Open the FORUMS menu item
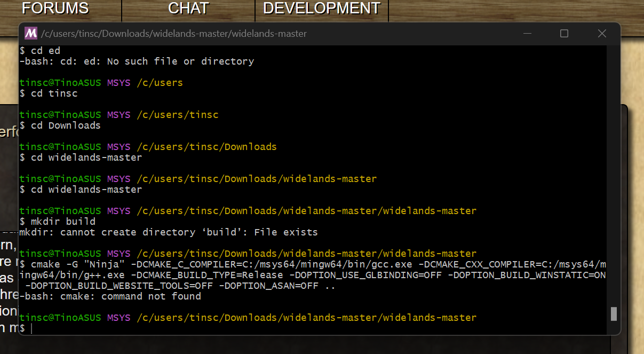The image size is (644, 354). (x=55, y=9)
